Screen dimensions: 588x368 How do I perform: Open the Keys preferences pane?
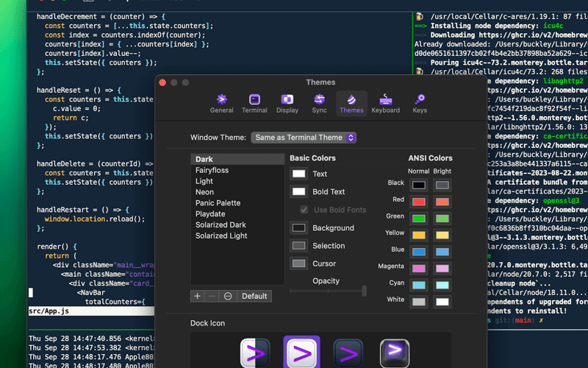pyautogui.click(x=420, y=103)
